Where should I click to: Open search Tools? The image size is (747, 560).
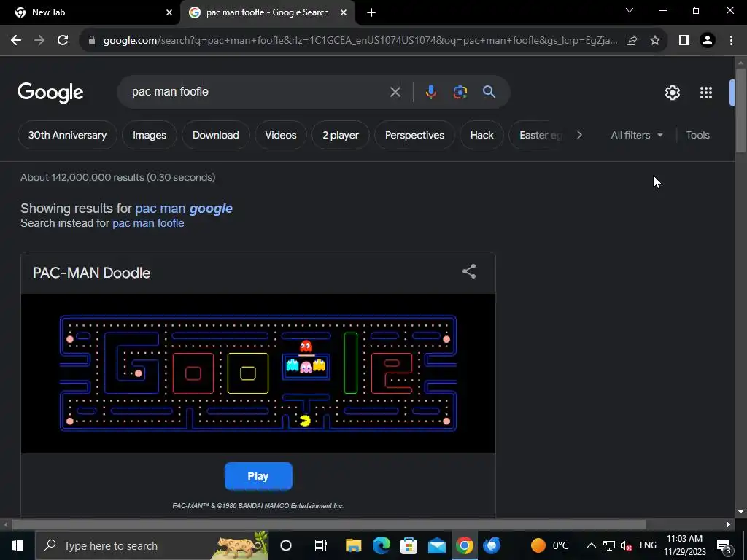(x=697, y=135)
